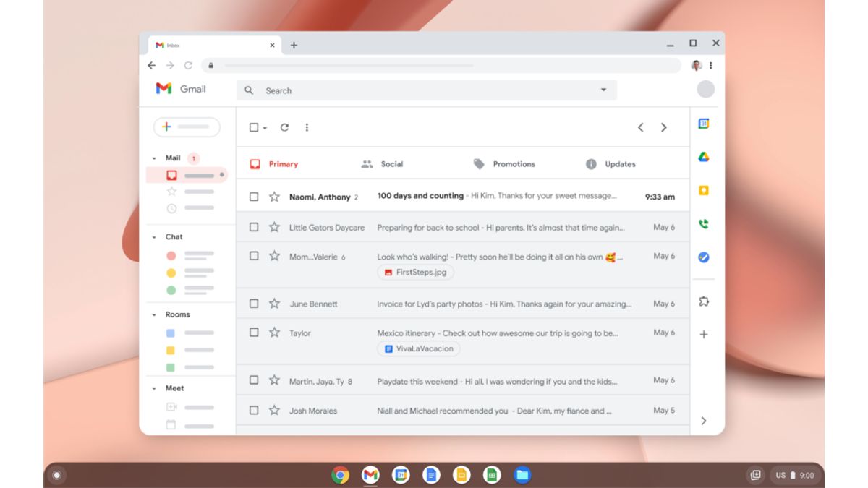Image resolution: width=868 pixels, height=488 pixels.
Task: Collapse the Rooms section in the sidebar
Action: click(x=154, y=315)
